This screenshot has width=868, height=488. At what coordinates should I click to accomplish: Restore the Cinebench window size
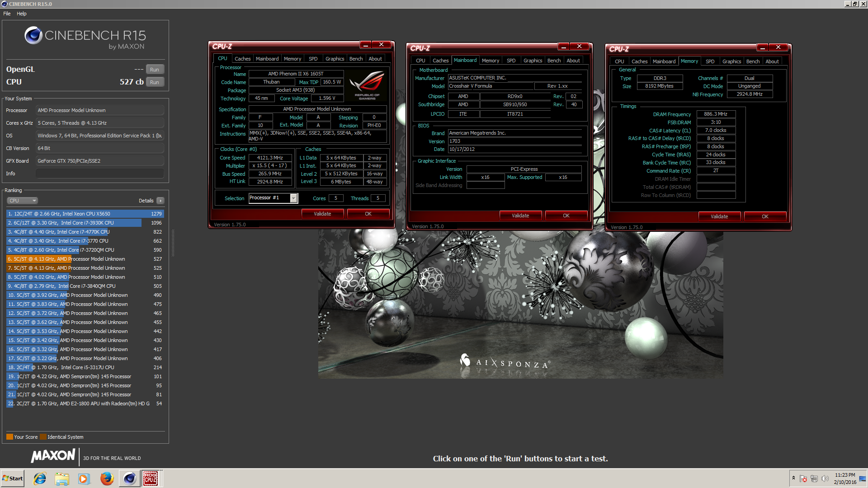(x=855, y=4)
